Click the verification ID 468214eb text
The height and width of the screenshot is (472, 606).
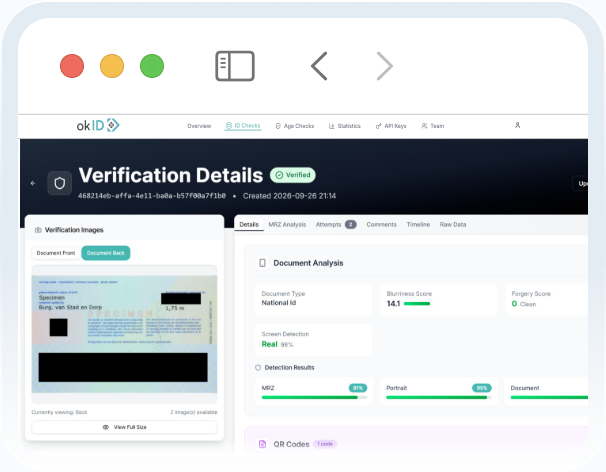point(152,196)
